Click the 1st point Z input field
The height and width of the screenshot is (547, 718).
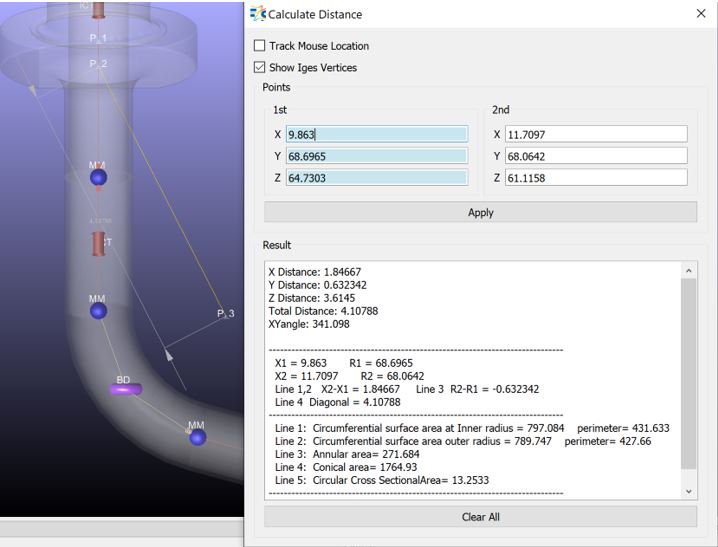[x=376, y=178]
